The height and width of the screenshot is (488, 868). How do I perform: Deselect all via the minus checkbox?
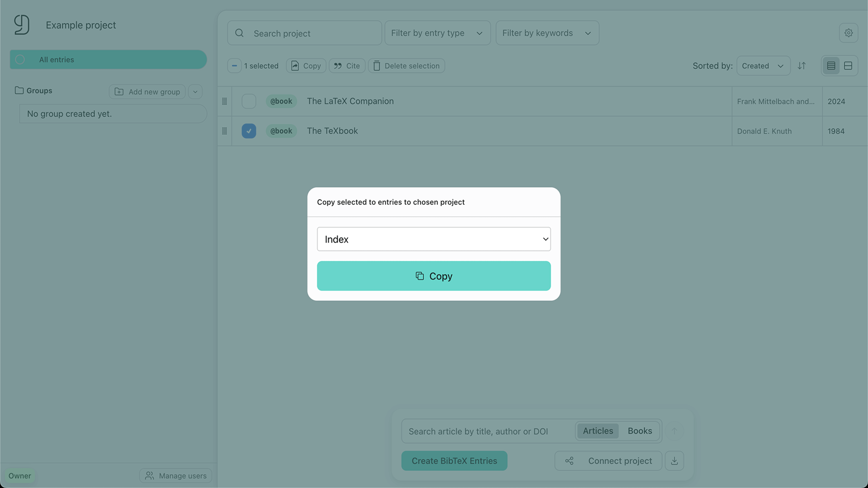point(234,66)
